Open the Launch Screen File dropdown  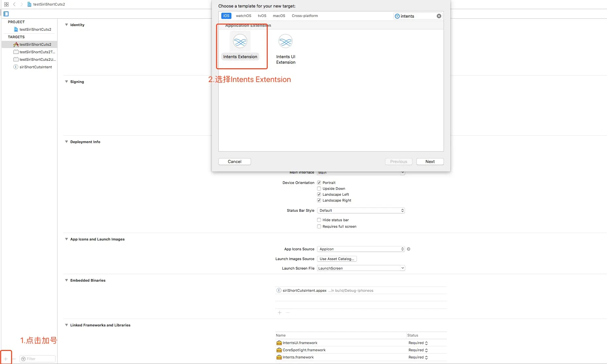[361, 268]
